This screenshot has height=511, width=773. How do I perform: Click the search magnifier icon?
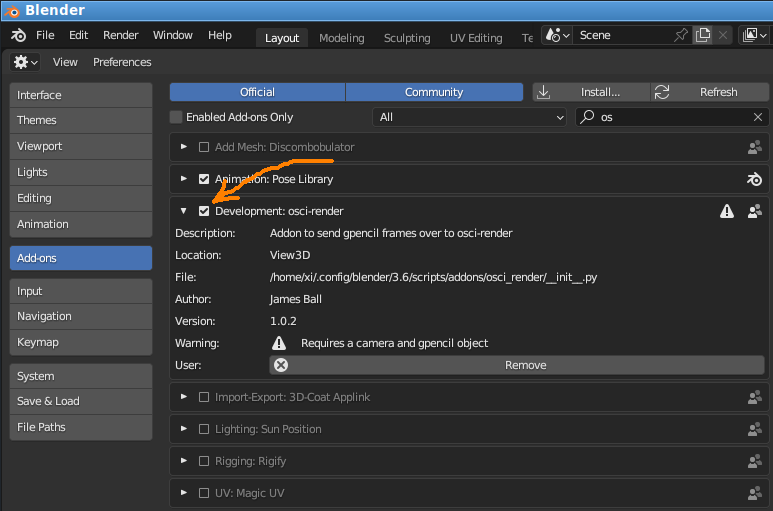click(587, 117)
